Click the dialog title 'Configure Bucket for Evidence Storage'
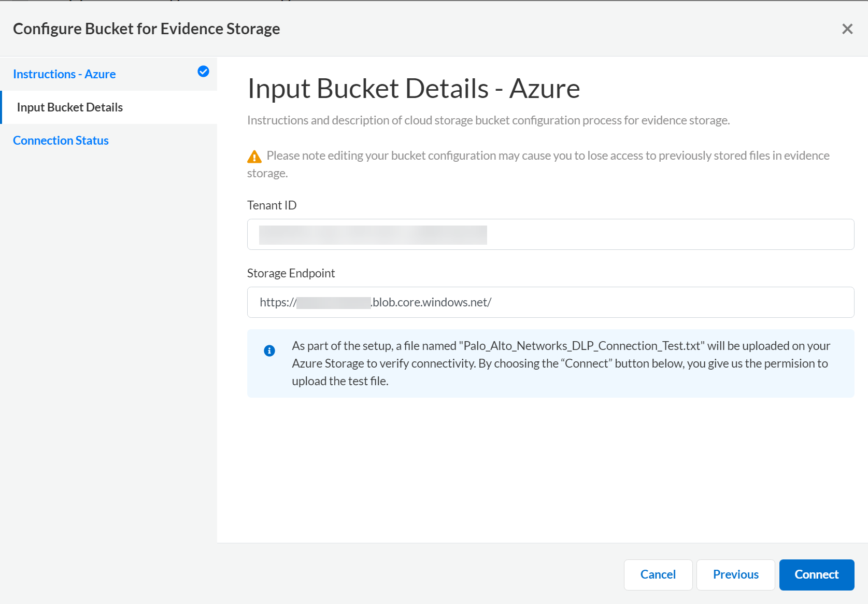The image size is (868, 604). coord(146,29)
